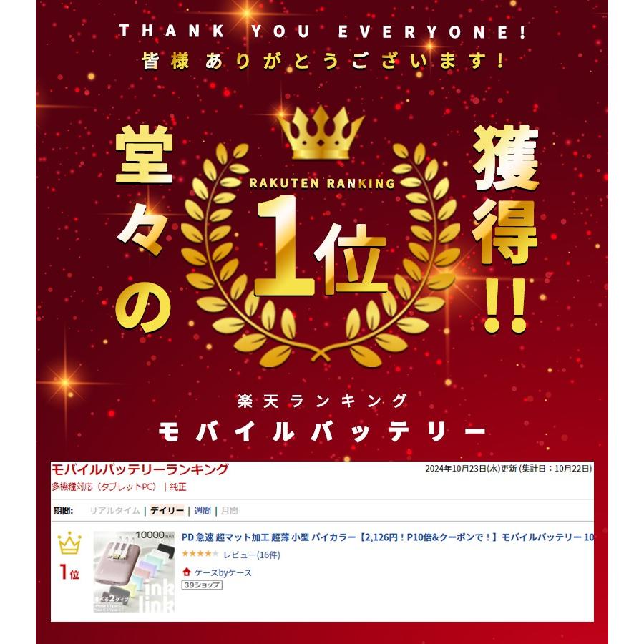Screen dimensions: 644x644
Task: Click the RAKUTEN RANKING banner text
Action: coord(322,183)
